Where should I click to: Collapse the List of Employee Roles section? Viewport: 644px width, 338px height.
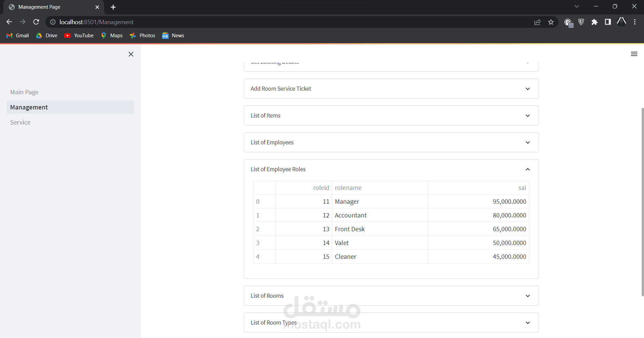click(391, 169)
